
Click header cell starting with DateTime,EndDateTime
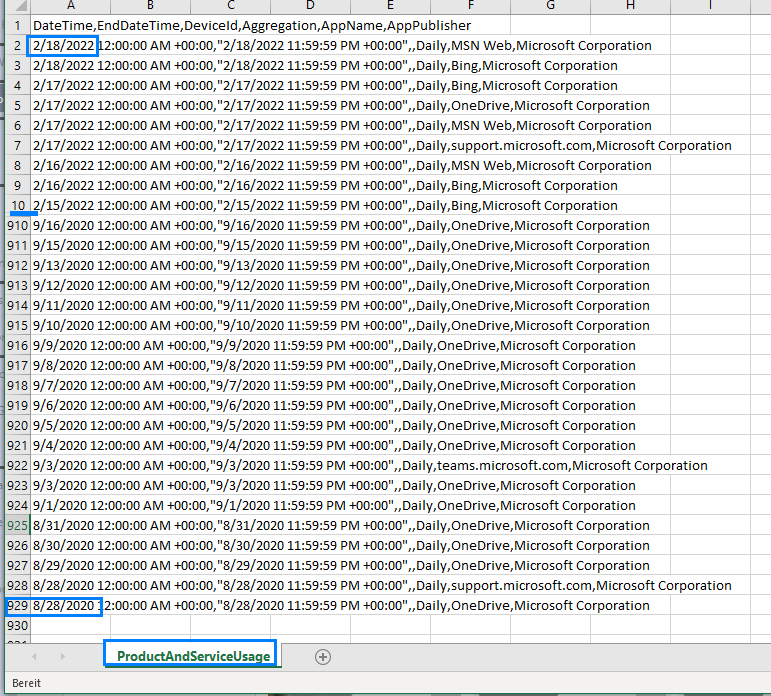252,26
